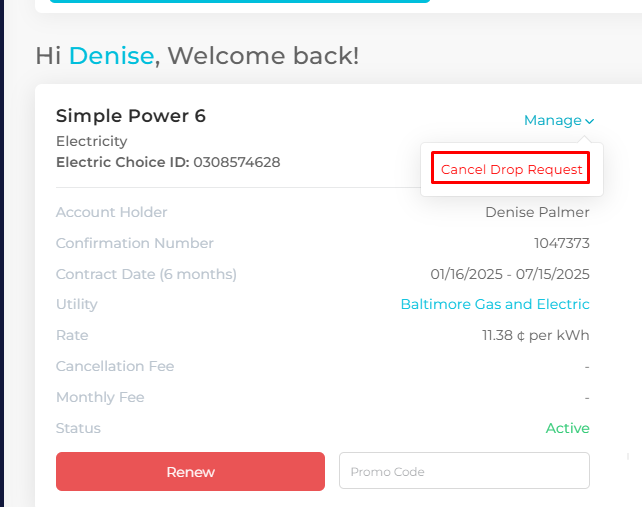Click the account holder name Denise Palmer
This screenshot has width=642, height=507.
point(537,212)
